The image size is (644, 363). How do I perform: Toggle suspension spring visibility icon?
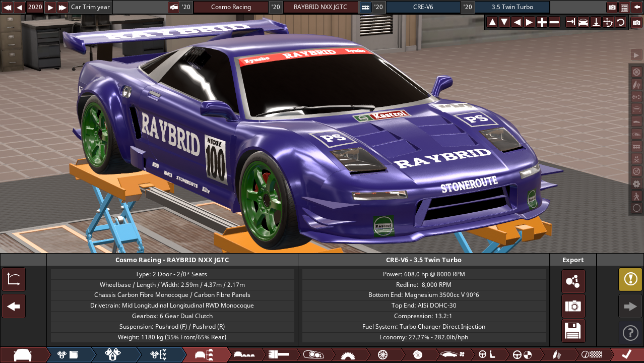point(636,84)
